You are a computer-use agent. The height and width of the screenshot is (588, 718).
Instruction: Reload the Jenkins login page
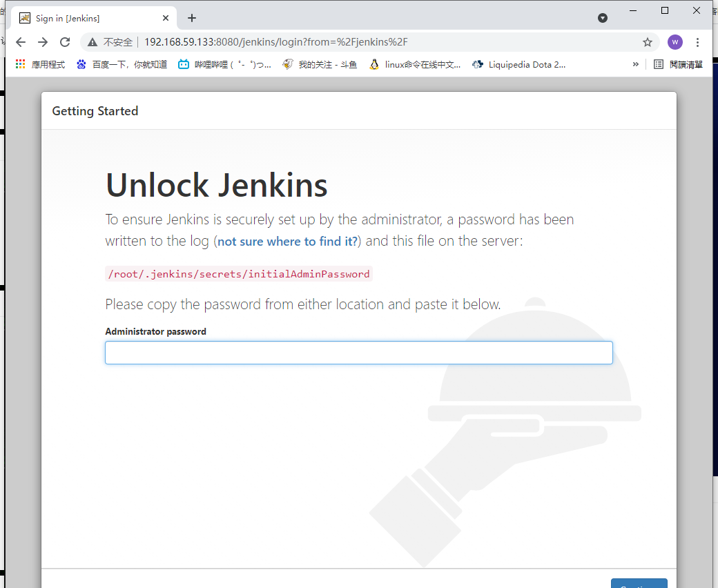tap(65, 42)
